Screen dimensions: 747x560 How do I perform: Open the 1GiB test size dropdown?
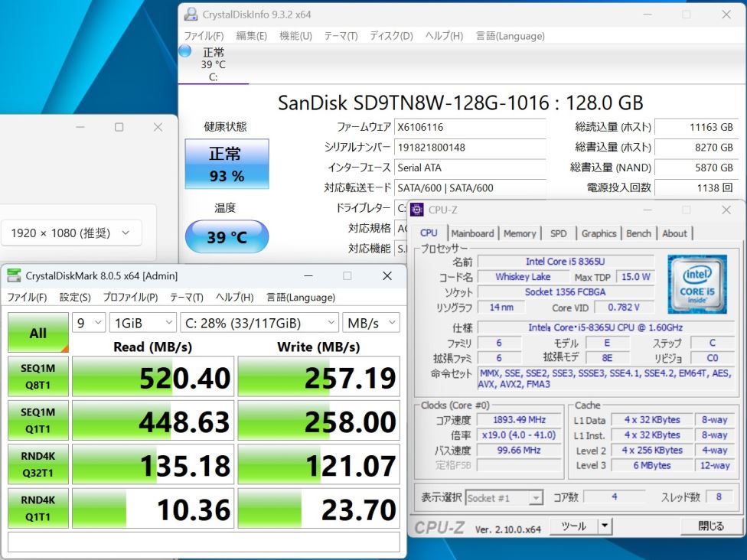(143, 324)
